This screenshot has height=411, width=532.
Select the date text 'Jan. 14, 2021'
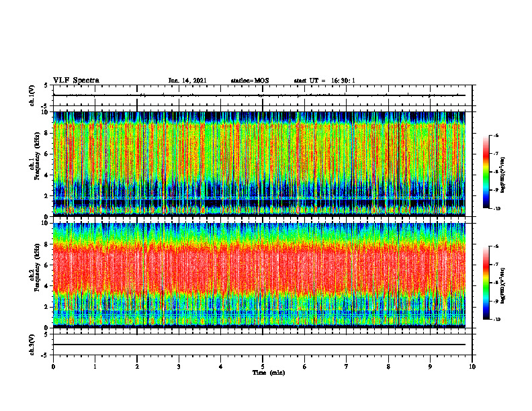pyautogui.click(x=187, y=81)
